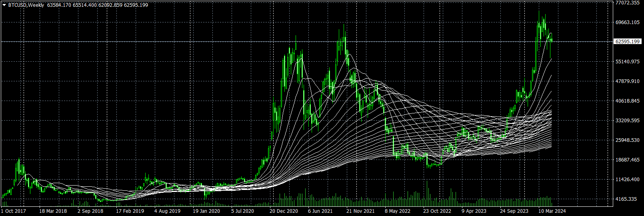Select the 23 Oct 2022 date label
This screenshot has width=644, height=216.
point(437,211)
